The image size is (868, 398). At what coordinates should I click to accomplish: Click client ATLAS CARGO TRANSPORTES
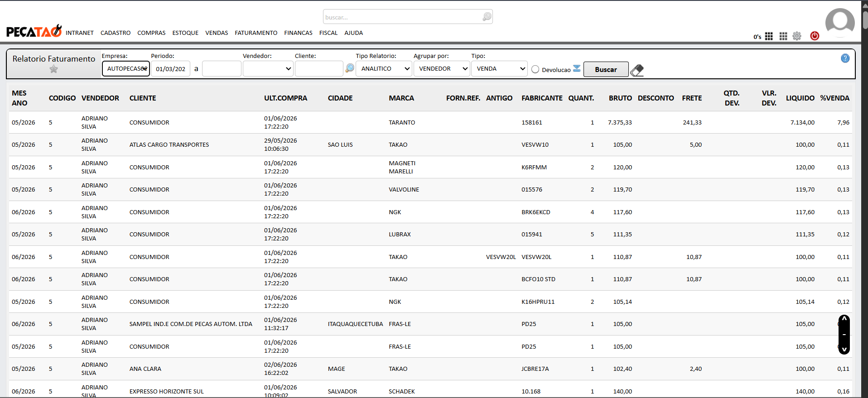169,145
